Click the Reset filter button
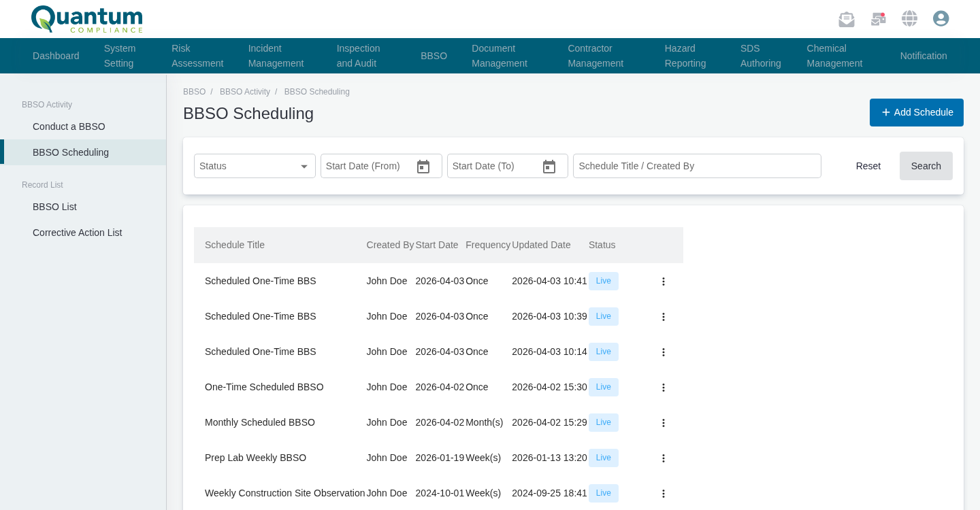 [868, 166]
